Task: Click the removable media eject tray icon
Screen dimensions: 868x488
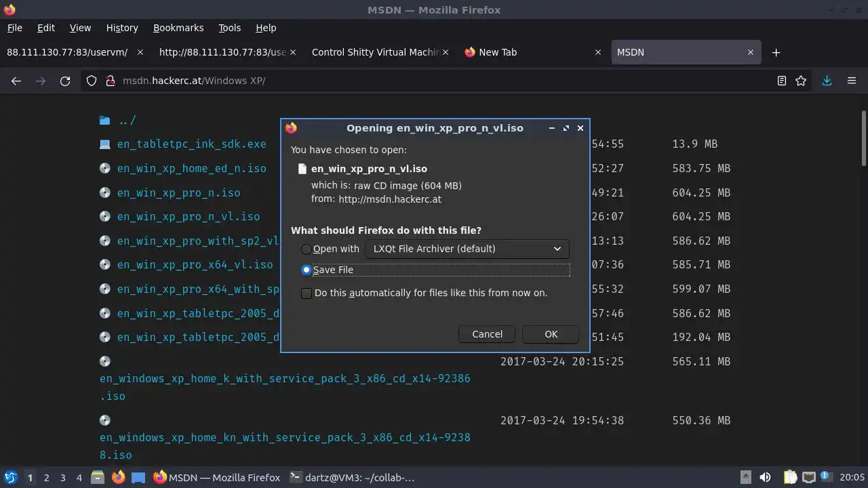Action: pos(745,477)
